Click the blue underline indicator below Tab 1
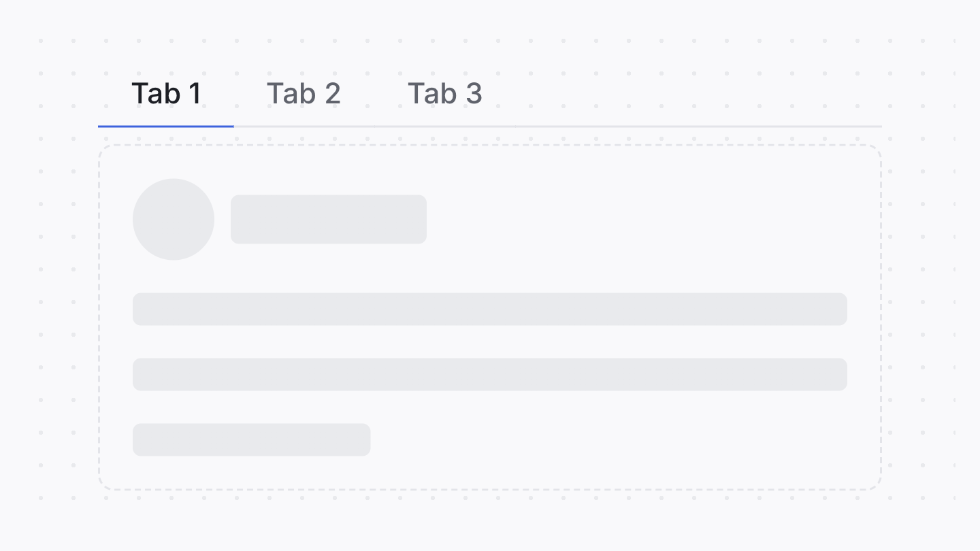Screen dimensions: 980x551 click(166, 126)
